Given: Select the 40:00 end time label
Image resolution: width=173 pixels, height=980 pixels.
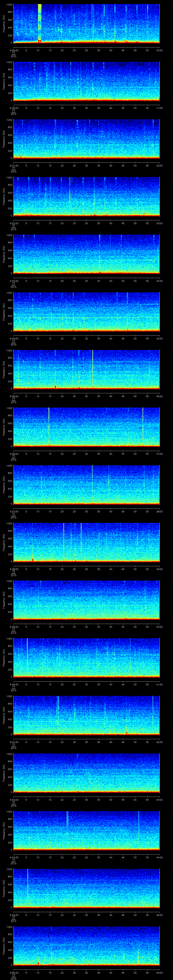Looking at the screenshot, I should [160, 627].
